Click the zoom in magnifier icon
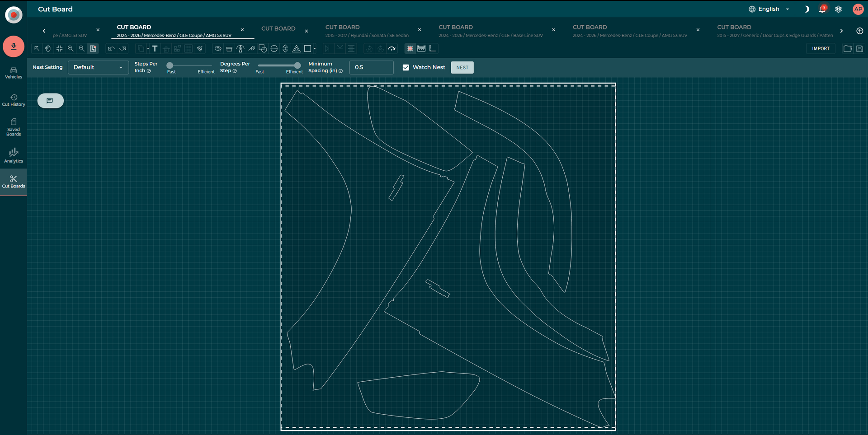Screen dimensions: 868x435 [x=71, y=48]
